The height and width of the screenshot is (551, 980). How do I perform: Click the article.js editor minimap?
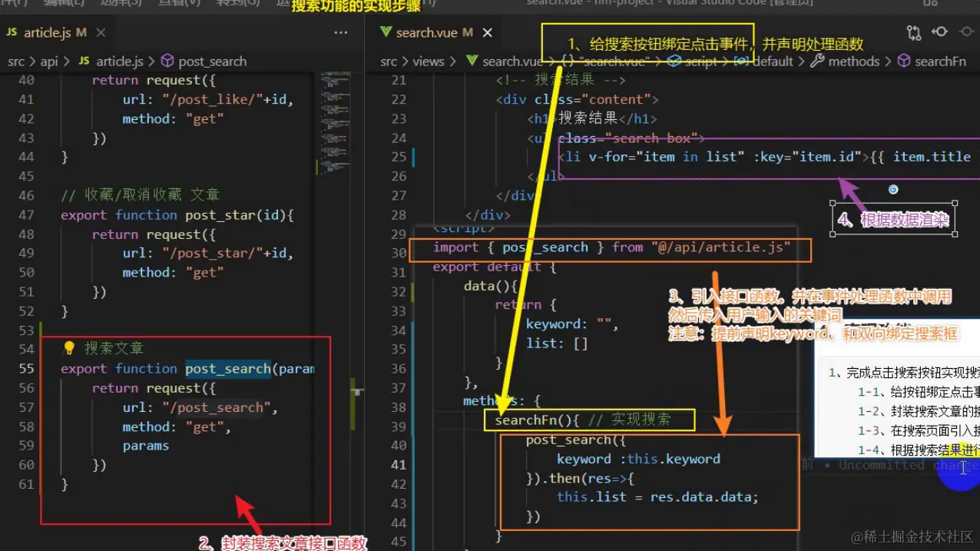point(336,123)
